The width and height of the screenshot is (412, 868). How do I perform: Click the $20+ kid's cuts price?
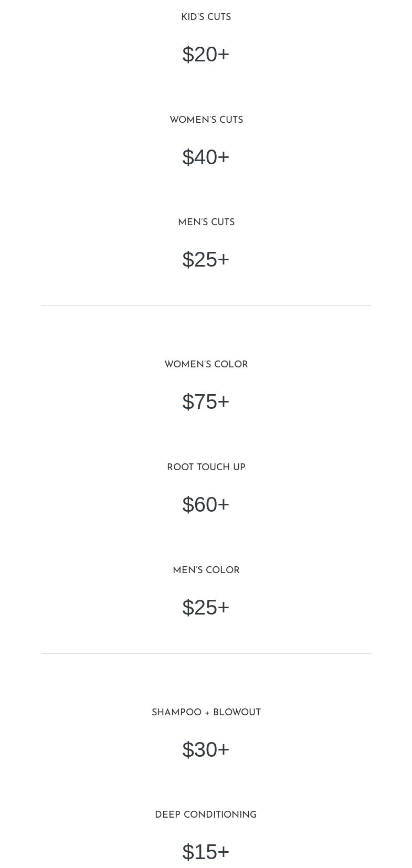pos(206,55)
